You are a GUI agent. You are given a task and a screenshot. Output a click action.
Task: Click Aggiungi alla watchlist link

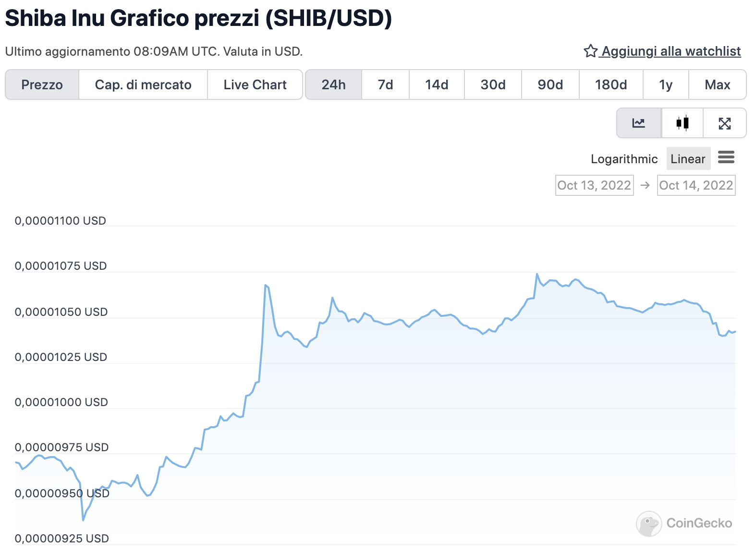click(671, 51)
